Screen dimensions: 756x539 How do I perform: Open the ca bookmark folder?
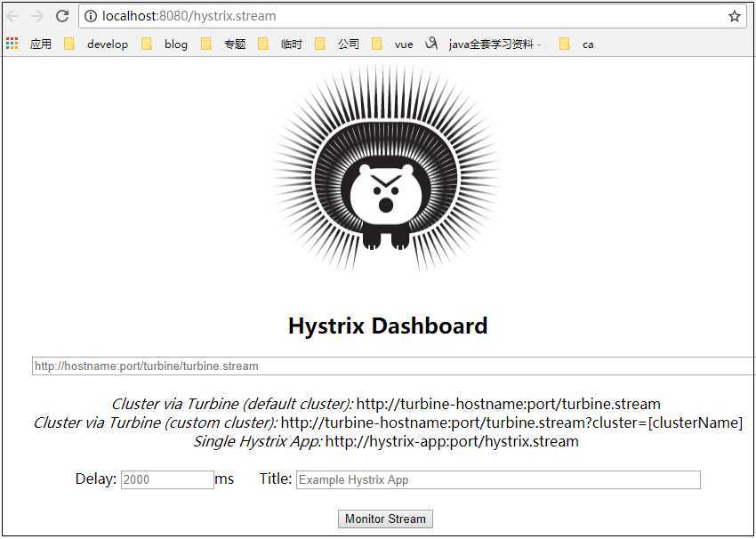[576, 44]
